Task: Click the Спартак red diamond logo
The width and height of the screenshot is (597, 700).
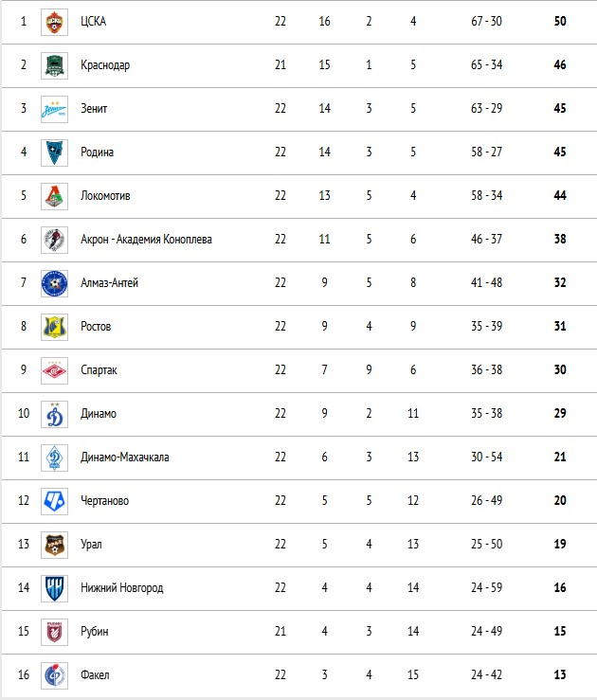Action: 54,370
